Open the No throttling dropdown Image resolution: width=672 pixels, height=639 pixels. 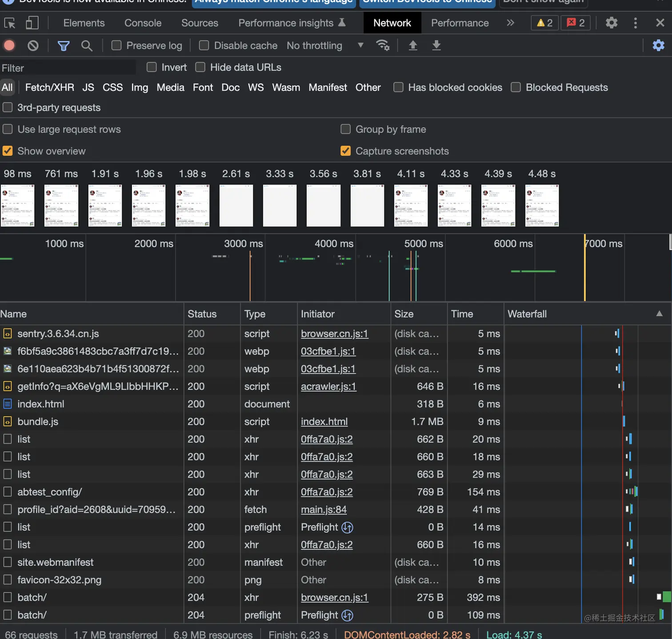pos(324,45)
